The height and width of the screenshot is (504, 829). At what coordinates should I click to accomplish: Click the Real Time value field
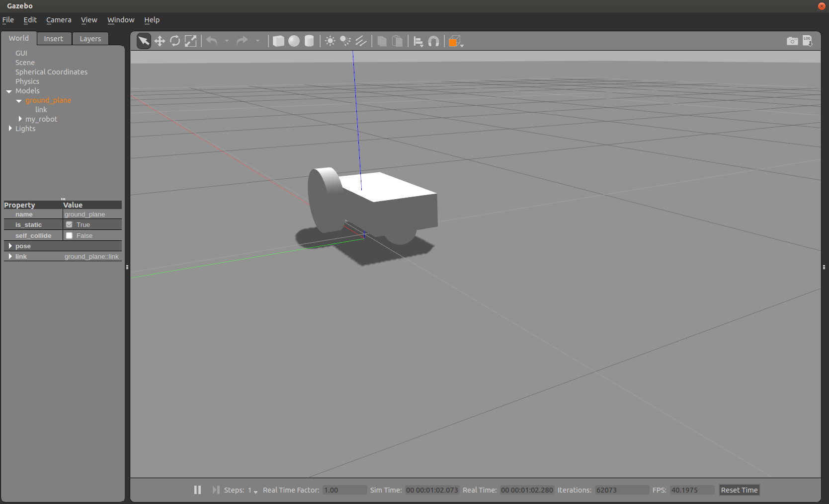point(527,490)
